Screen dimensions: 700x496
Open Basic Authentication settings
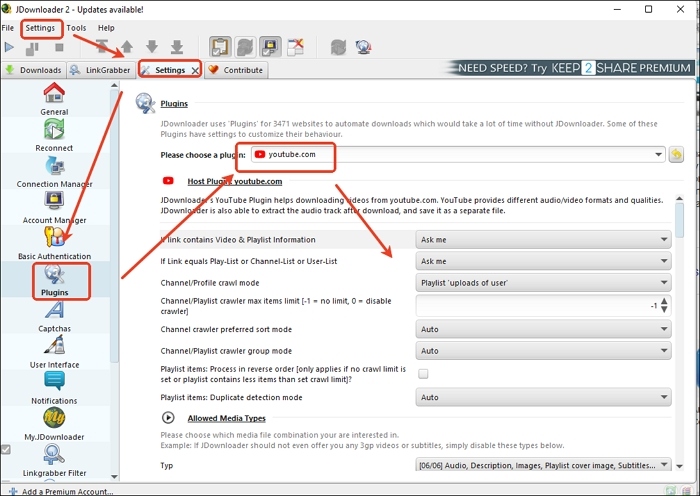(54, 244)
